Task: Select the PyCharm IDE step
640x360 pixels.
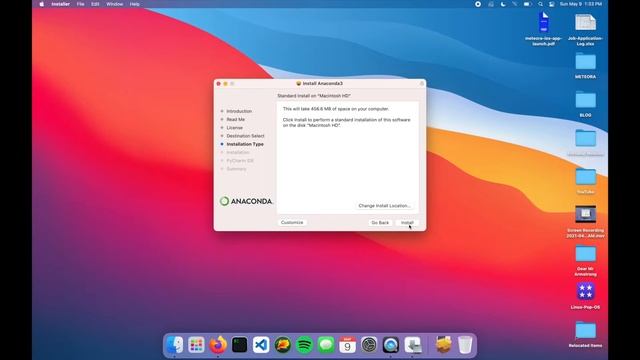Action: 240,160
